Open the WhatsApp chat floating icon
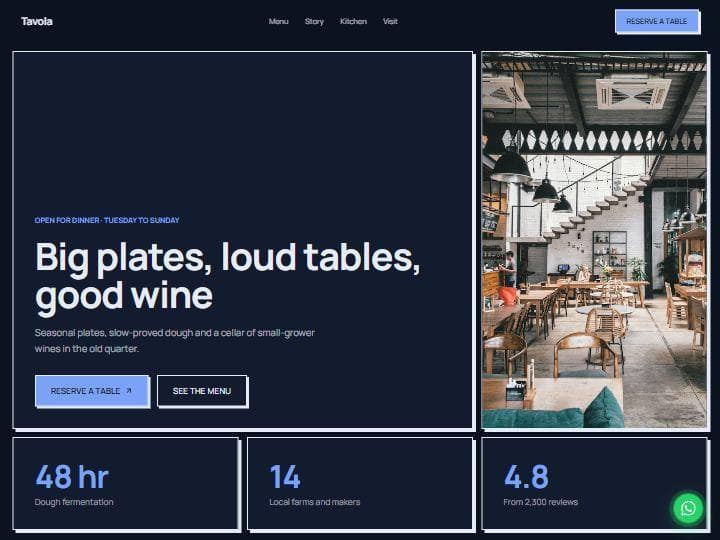720x540 pixels. [688, 508]
